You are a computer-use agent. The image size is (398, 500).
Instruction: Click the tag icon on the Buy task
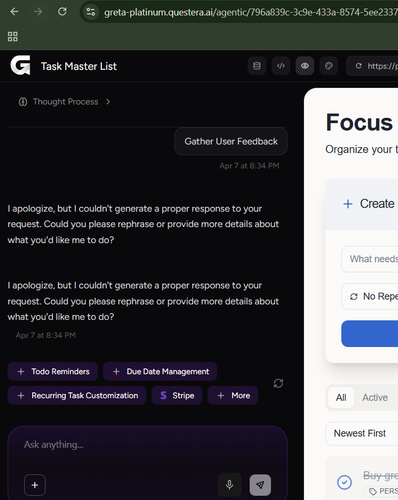(372, 491)
